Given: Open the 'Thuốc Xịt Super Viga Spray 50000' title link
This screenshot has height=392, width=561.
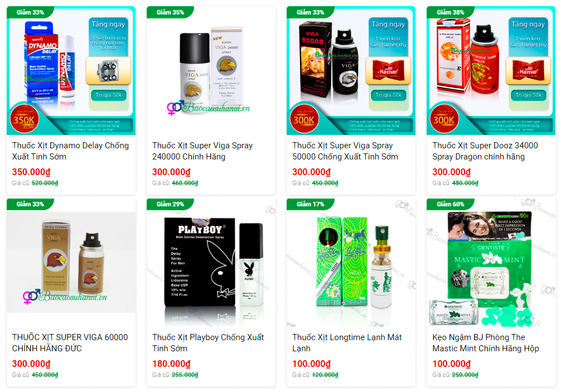Looking at the screenshot, I should tap(345, 151).
